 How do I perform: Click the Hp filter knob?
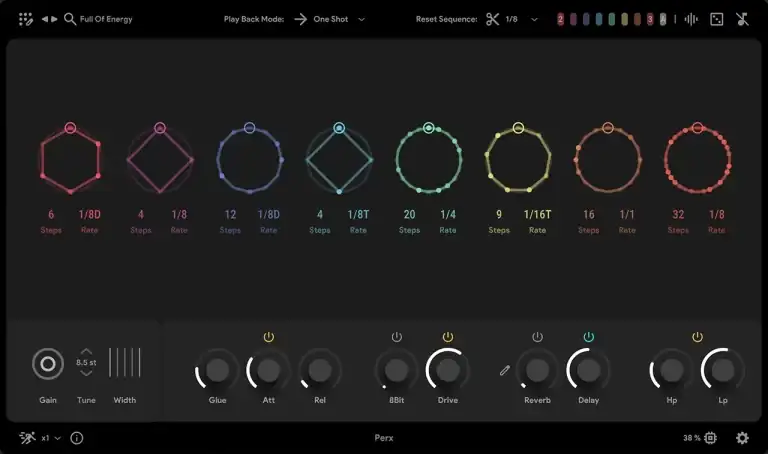(672, 370)
